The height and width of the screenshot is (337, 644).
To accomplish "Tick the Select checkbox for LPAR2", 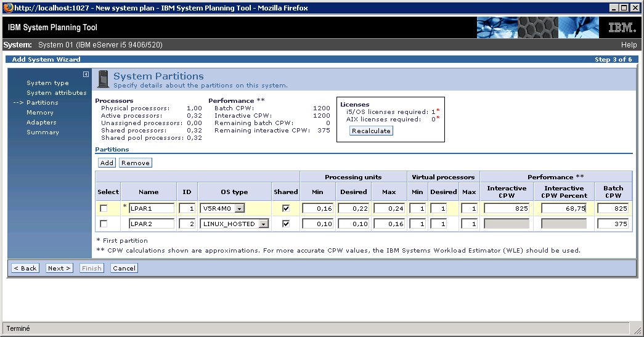I will tap(104, 224).
